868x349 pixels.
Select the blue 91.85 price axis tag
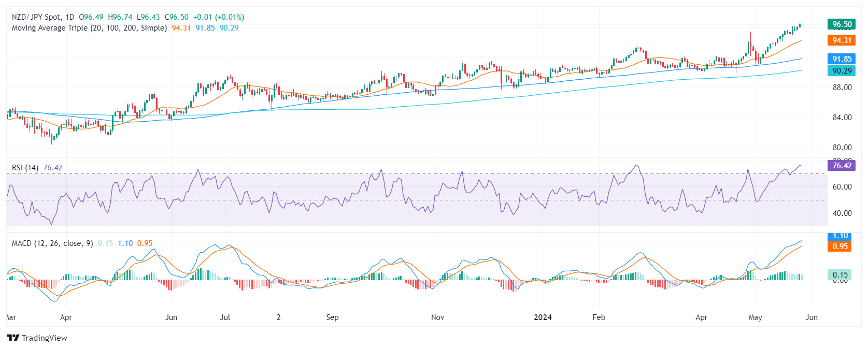[x=842, y=59]
